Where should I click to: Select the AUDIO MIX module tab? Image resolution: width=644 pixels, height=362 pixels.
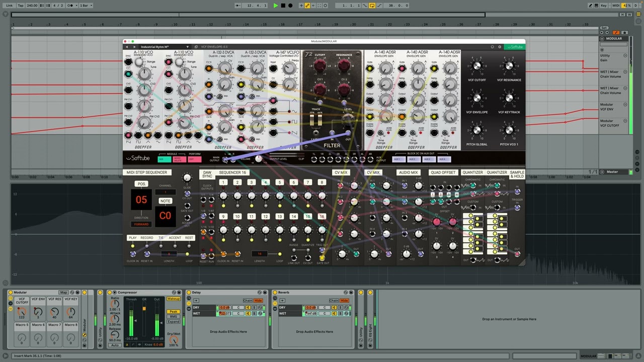(408, 172)
